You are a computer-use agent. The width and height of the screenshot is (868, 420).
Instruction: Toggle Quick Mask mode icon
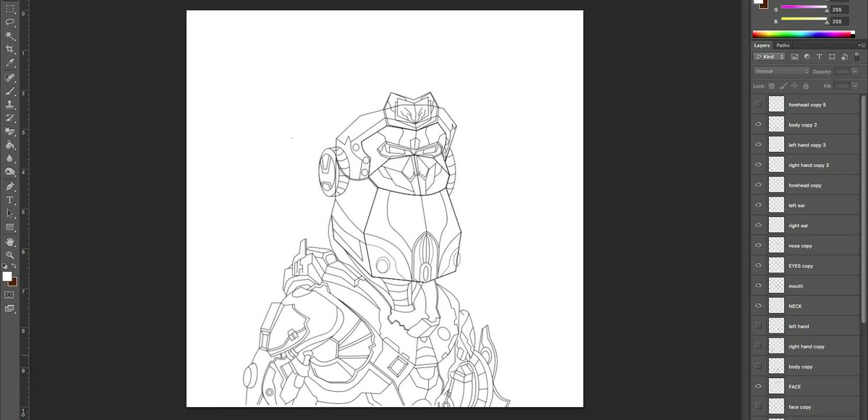[10, 295]
